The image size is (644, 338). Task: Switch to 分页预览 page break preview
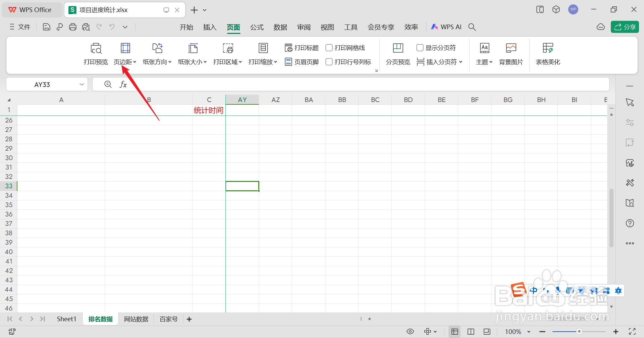click(398, 54)
